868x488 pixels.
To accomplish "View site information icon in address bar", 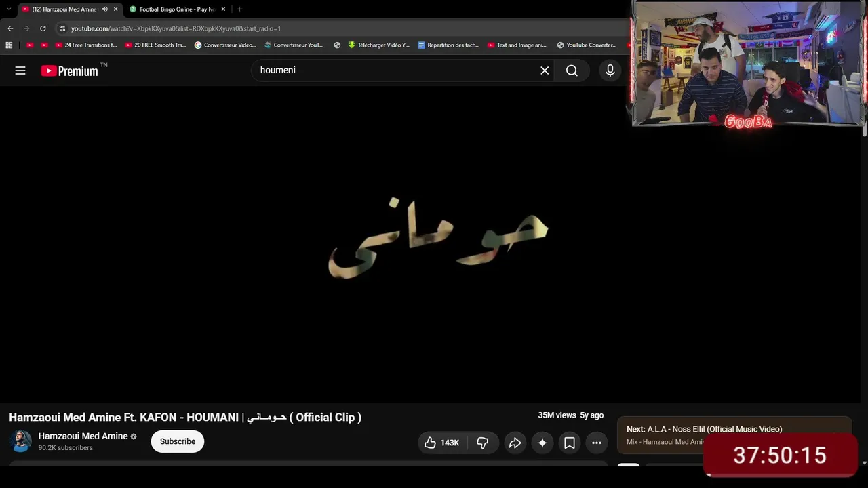I will [62, 28].
